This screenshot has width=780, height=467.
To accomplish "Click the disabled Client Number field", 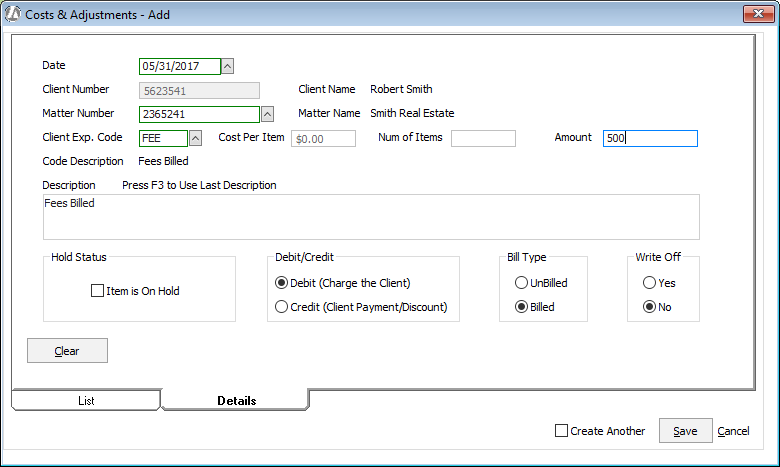I will pyautogui.click(x=199, y=91).
